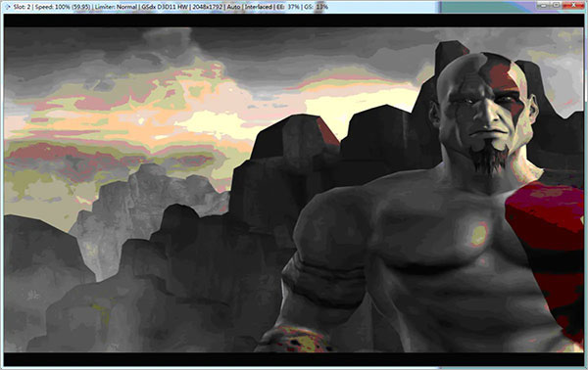Click the 'EE: 37%' usage readout
This screenshot has width=588, height=370.
(288, 7)
